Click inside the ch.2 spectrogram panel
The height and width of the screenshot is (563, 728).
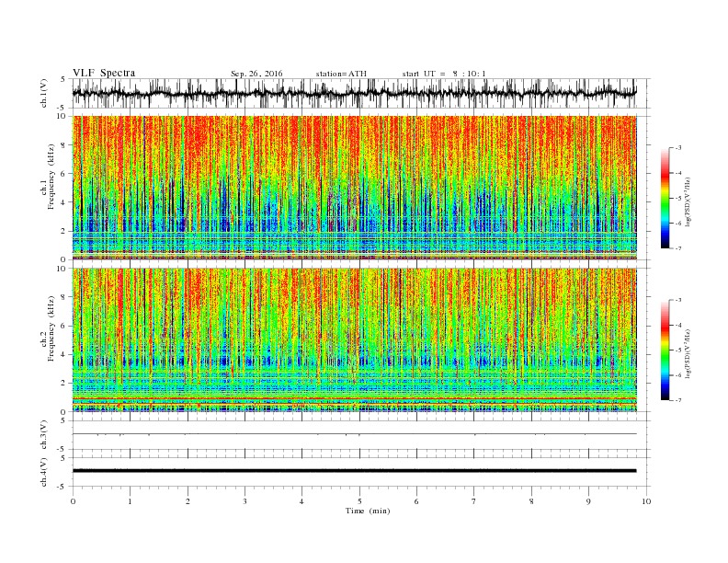pyautogui.click(x=355, y=339)
